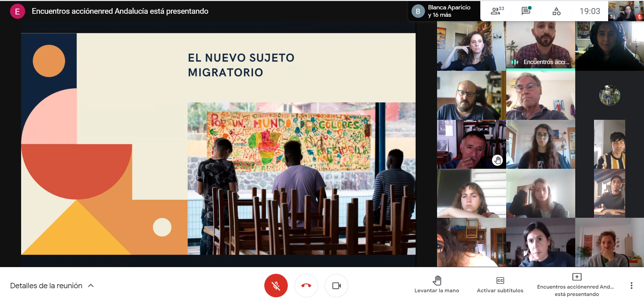
Task: Click the presenter's pink E avatar
Action: [x=17, y=11]
